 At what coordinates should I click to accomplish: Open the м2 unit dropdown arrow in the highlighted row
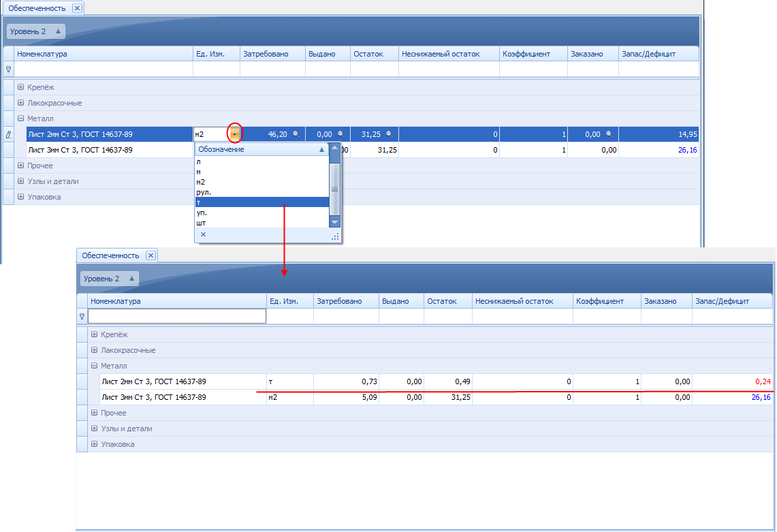[234, 134]
